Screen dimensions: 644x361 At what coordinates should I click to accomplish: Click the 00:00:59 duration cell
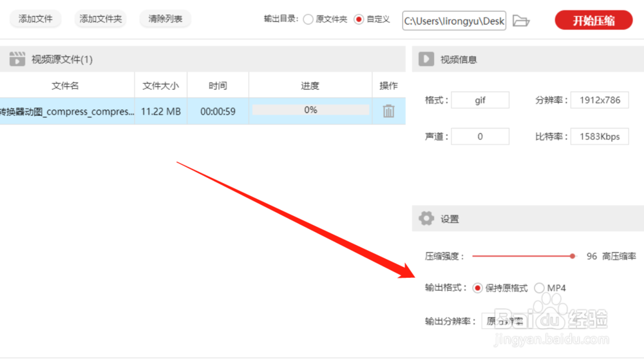click(x=218, y=112)
